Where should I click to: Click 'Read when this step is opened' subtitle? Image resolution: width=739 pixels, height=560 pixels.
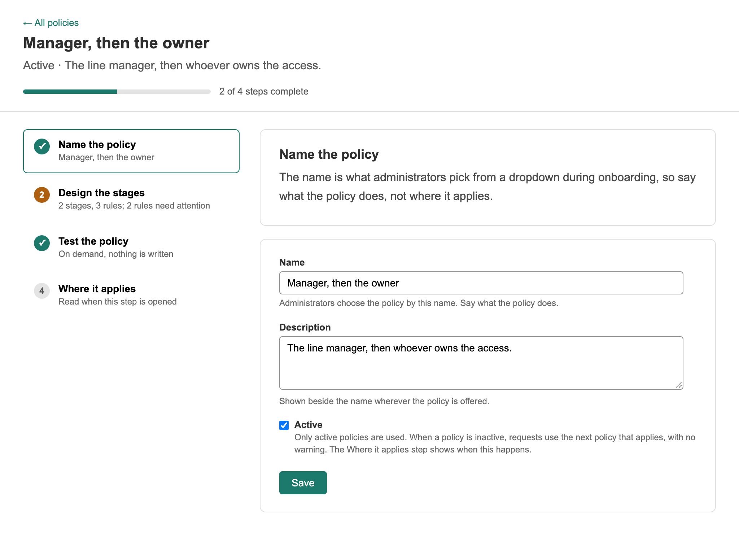[118, 302]
